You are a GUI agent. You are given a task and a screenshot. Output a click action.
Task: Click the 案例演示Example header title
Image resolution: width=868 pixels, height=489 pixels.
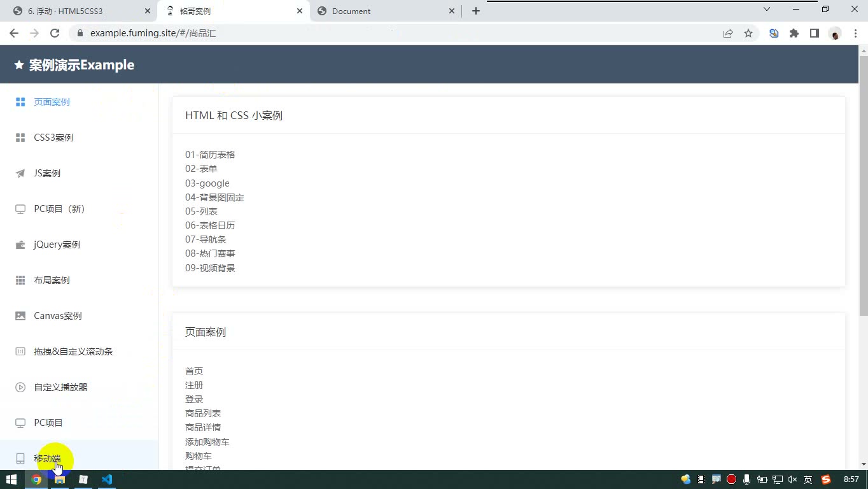(x=81, y=65)
